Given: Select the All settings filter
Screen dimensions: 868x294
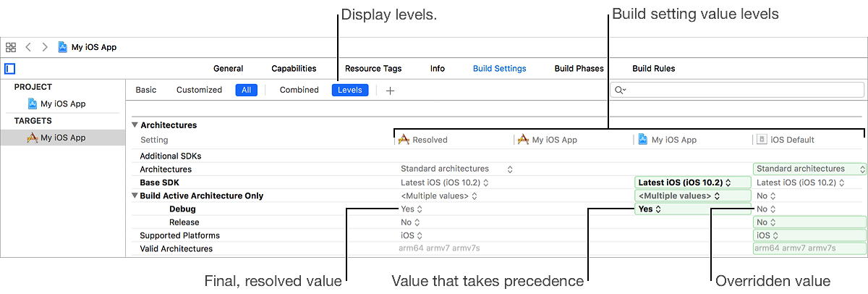Looking at the screenshot, I should tap(246, 90).
